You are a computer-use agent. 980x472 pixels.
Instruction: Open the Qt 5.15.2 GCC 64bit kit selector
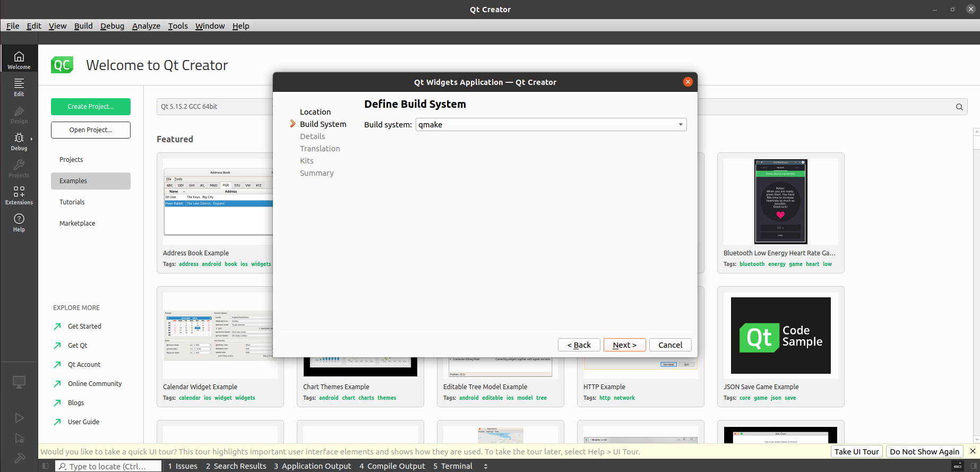coord(215,107)
